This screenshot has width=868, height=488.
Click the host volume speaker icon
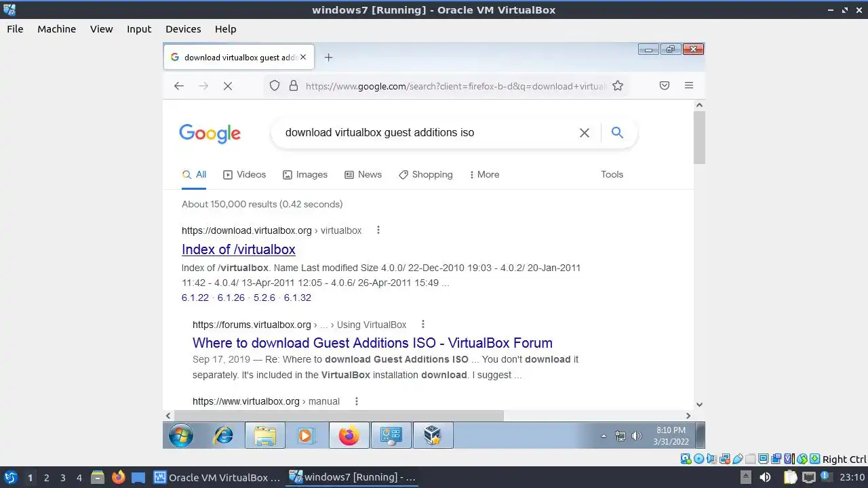tap(765, 477)
